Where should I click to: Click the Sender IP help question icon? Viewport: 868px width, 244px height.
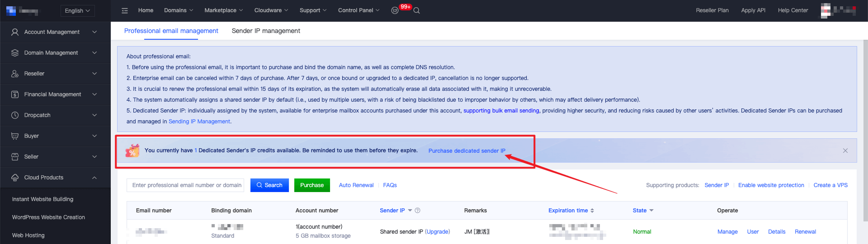pyautogui.click(x=417, y=211)
